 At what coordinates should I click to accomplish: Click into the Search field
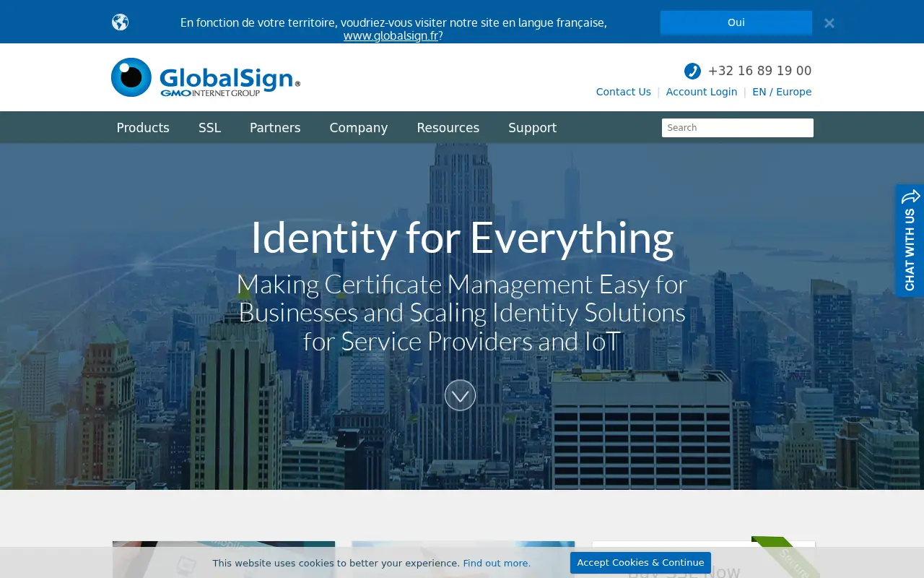[x=737, y=128]
